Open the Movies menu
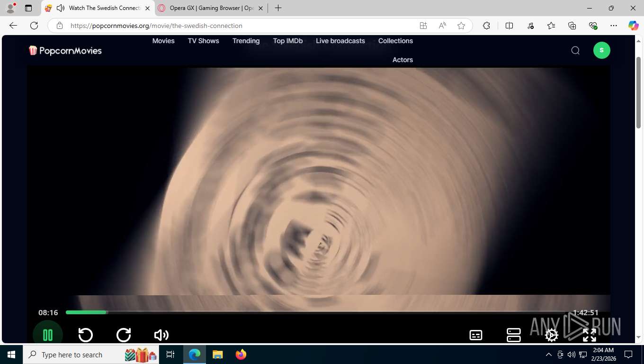This screenshot has height=364, width=644. pos(163,41)
